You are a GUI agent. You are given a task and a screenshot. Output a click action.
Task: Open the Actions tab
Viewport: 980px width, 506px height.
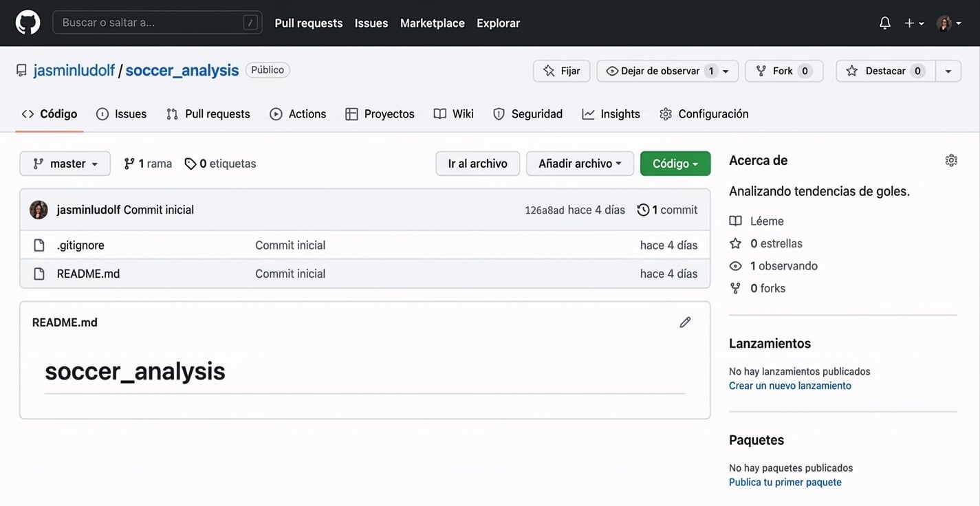coord(298,114)
